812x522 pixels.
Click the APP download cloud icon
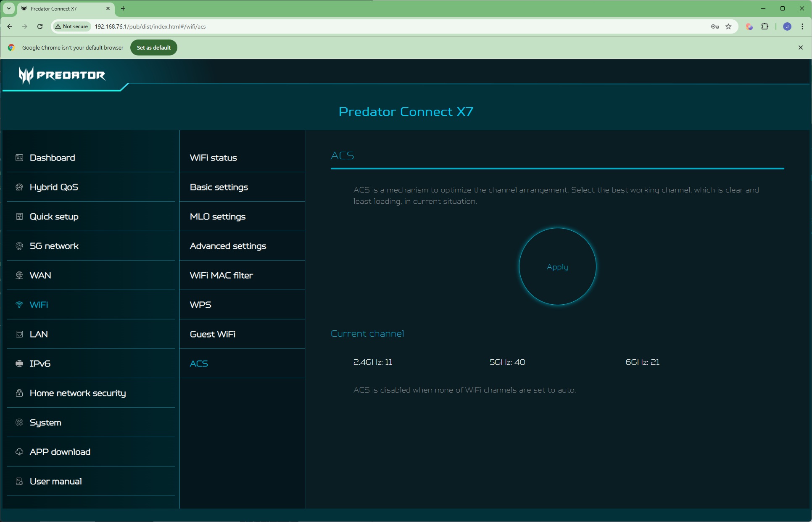[19, 452]
